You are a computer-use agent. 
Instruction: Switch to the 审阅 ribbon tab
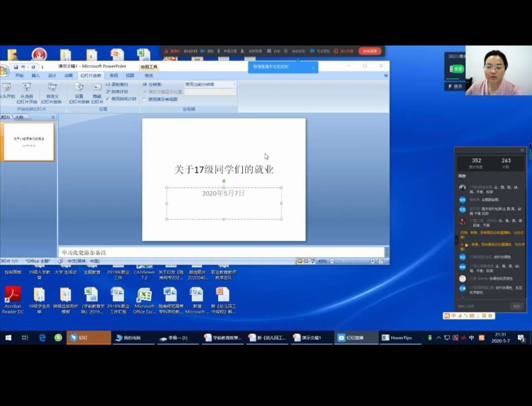tap(114, 76)
